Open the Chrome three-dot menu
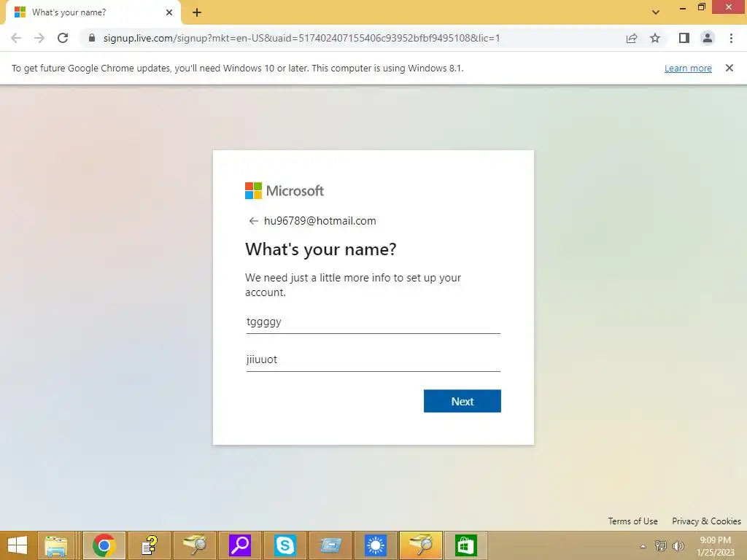 (731, 38)
